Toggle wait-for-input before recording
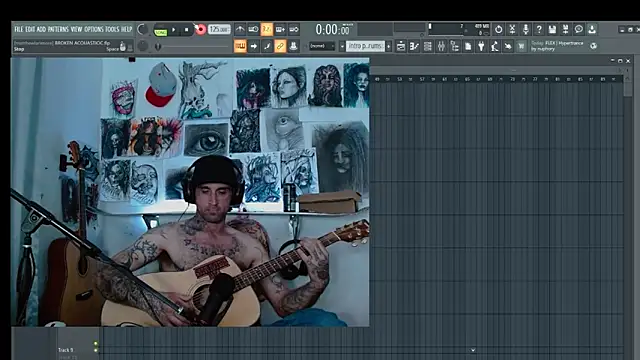 (253, 29)
